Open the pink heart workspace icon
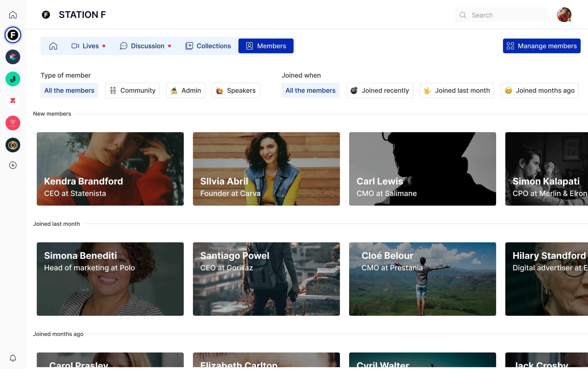588x369 pixels. click(x=13, y=123)
